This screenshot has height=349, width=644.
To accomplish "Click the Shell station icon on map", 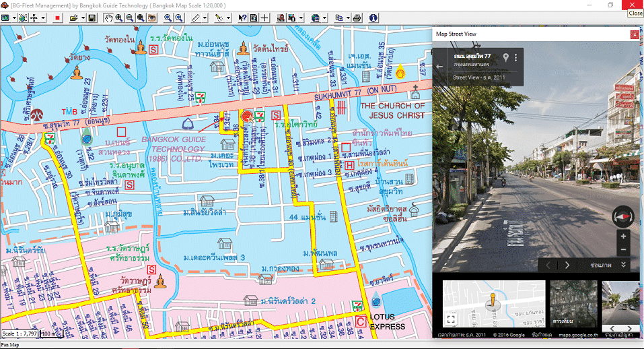I will pos(400,71).
